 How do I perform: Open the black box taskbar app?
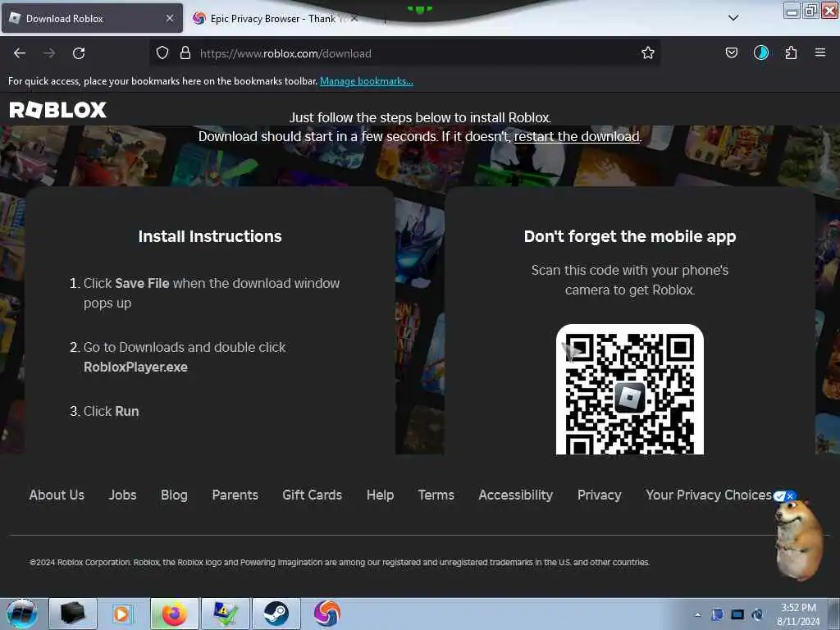pyautogui.click(x=73, y=614)
